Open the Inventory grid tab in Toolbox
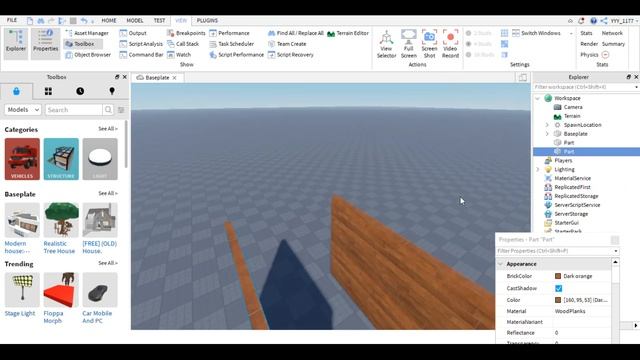The image size is (640, 360). point(48,91)
